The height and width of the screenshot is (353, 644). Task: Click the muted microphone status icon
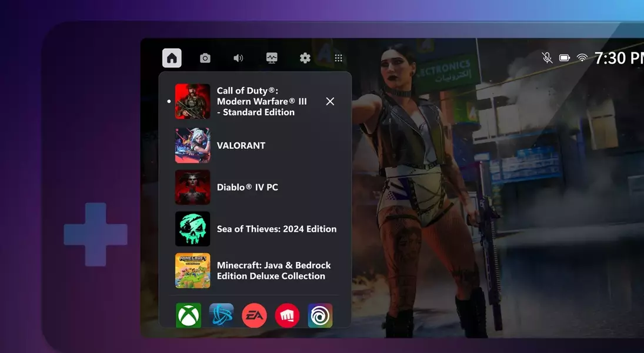[x=547, y=58]
